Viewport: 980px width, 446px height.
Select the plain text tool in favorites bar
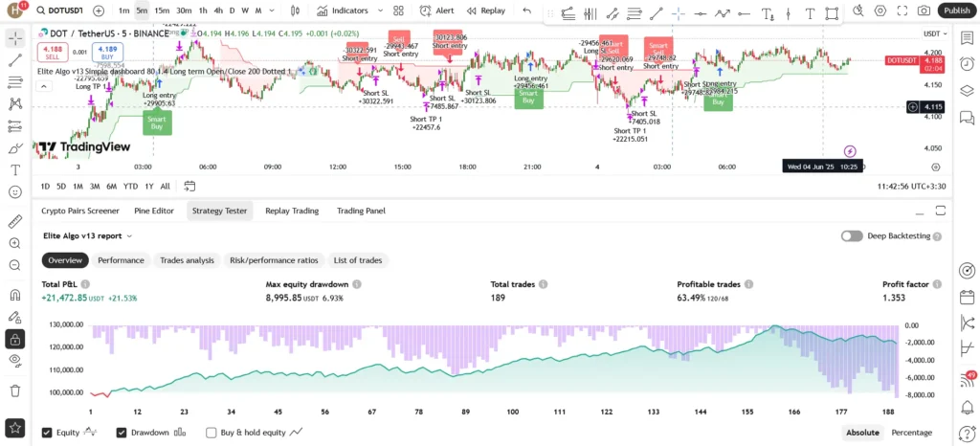[x=810, y=13]
